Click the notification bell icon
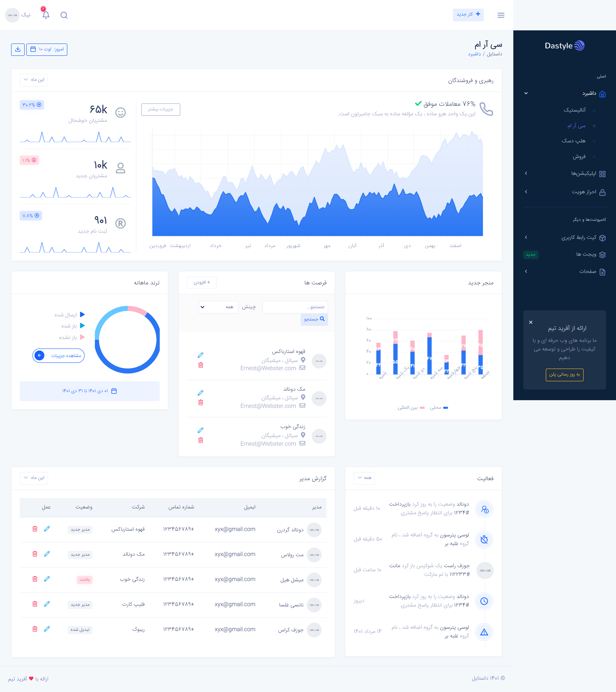The width and height of the screenshot is (616, 692). [x=46, y=15]
